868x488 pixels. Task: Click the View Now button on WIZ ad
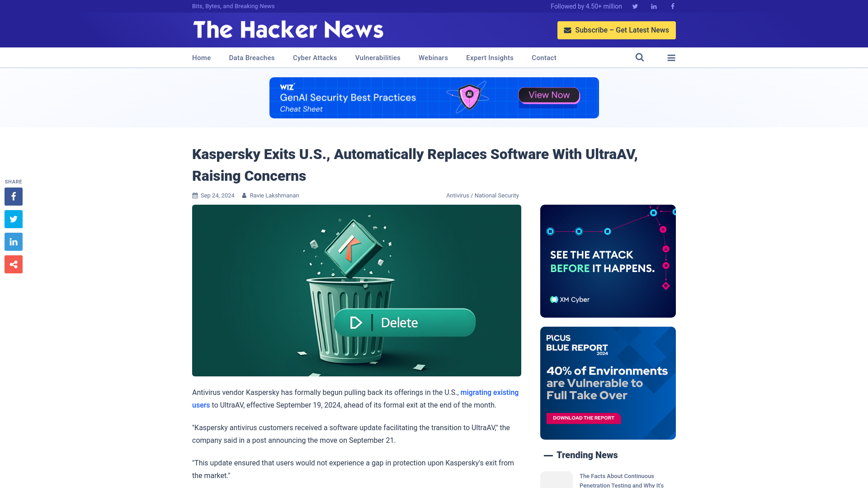(x=548, y=95)
